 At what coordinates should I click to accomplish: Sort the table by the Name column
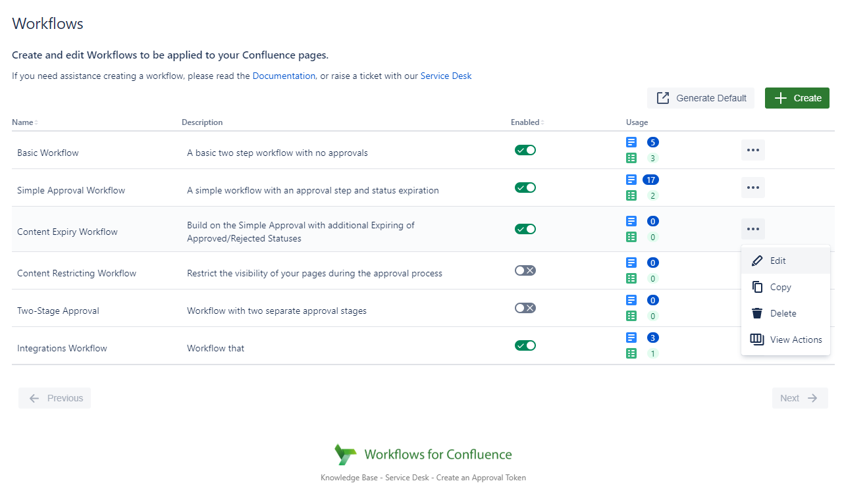[x=24, y=122]
